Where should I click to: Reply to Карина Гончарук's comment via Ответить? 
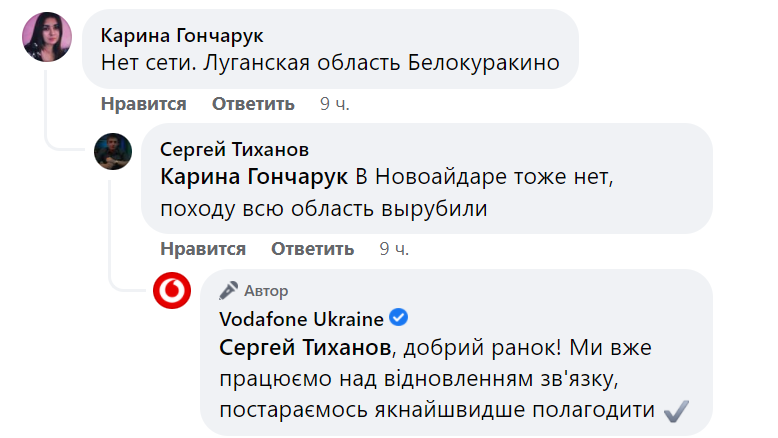[x=253, y=104]
